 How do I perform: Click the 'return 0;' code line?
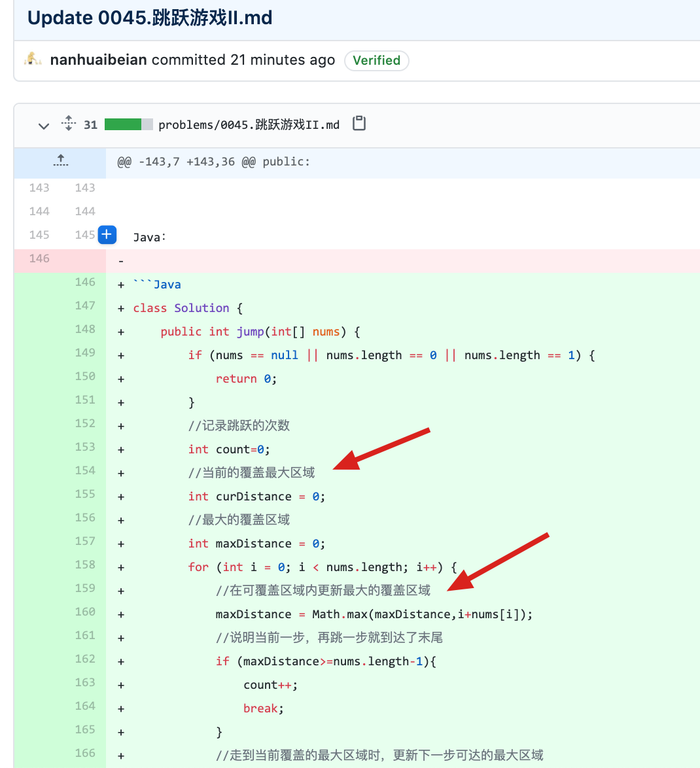(246, 379)
